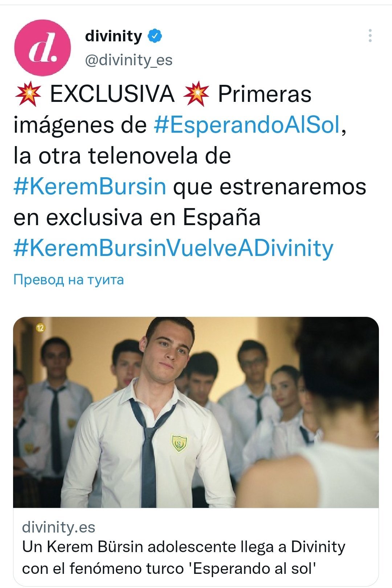392x588 pixels.
Task: Open the 'Esperando al sol' article headline
Action: coord(184,558)
